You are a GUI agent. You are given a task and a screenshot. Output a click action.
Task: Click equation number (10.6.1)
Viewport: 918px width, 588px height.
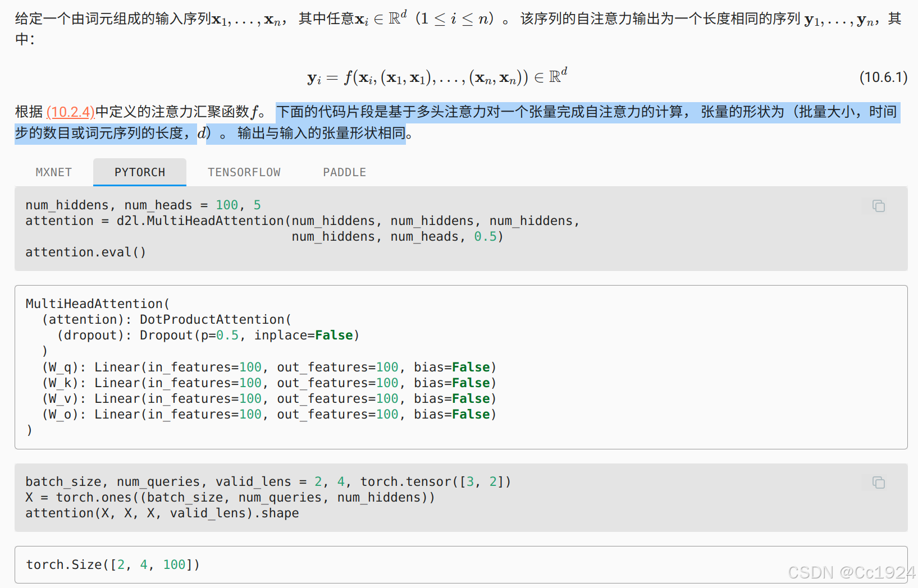(x=883, y=77)
